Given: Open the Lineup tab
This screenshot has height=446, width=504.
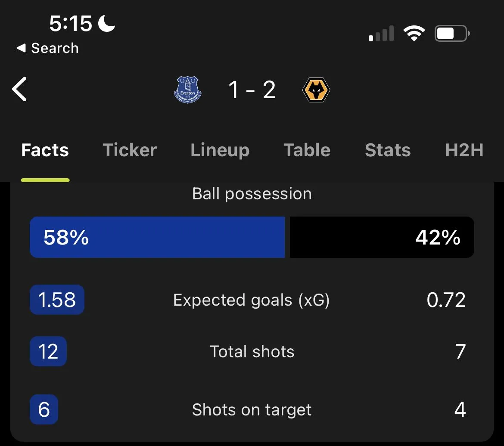Looking at the screenshot, I should coord(220,150).
